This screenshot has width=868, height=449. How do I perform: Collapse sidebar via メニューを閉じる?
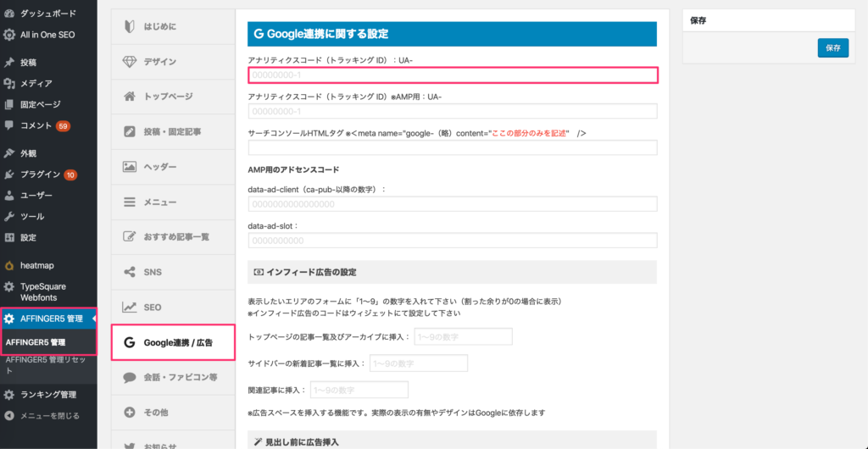[48, 416]
